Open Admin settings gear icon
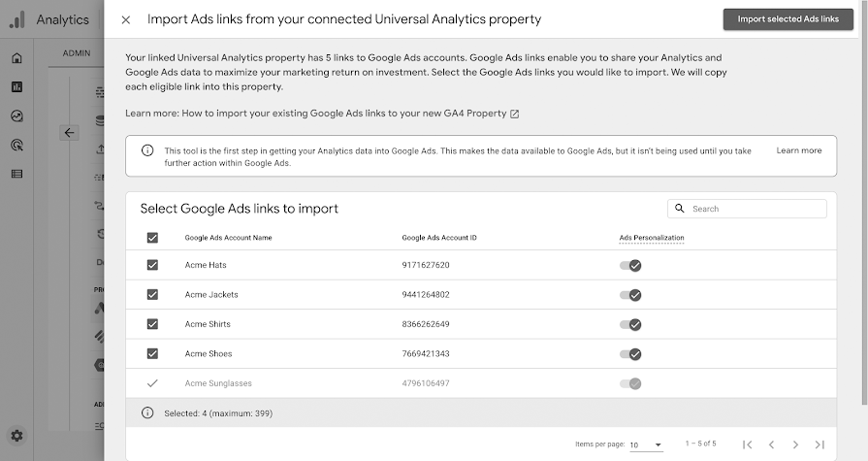The height and width of the screenshot is (461, 868). pyautogui.click(x=16, y=436)
